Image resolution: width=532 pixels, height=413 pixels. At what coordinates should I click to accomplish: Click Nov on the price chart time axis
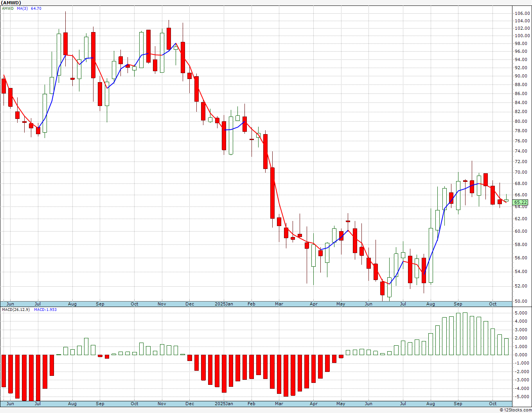coord(162,304)
